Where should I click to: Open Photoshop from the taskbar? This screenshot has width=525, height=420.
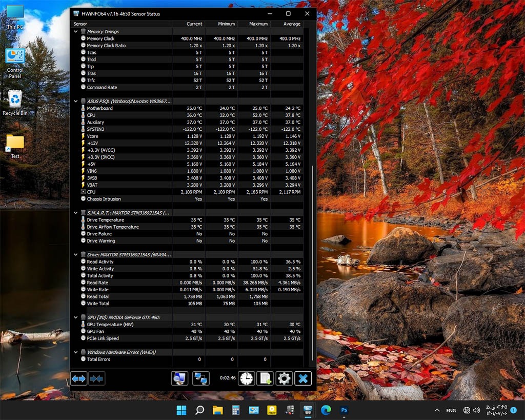[x=345, y=410]
